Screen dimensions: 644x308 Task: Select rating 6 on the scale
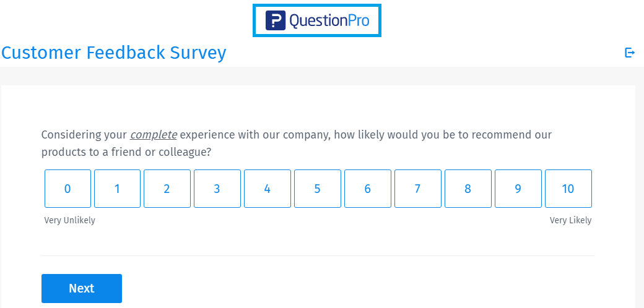(x=368, y=189)
